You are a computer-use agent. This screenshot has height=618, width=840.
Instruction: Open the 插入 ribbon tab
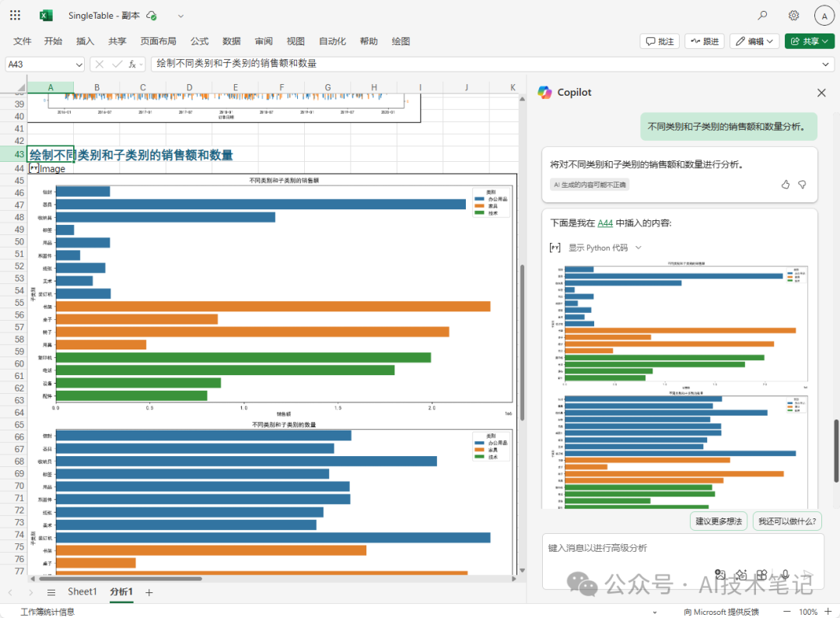pyautogui.click(x=85, y=41)
